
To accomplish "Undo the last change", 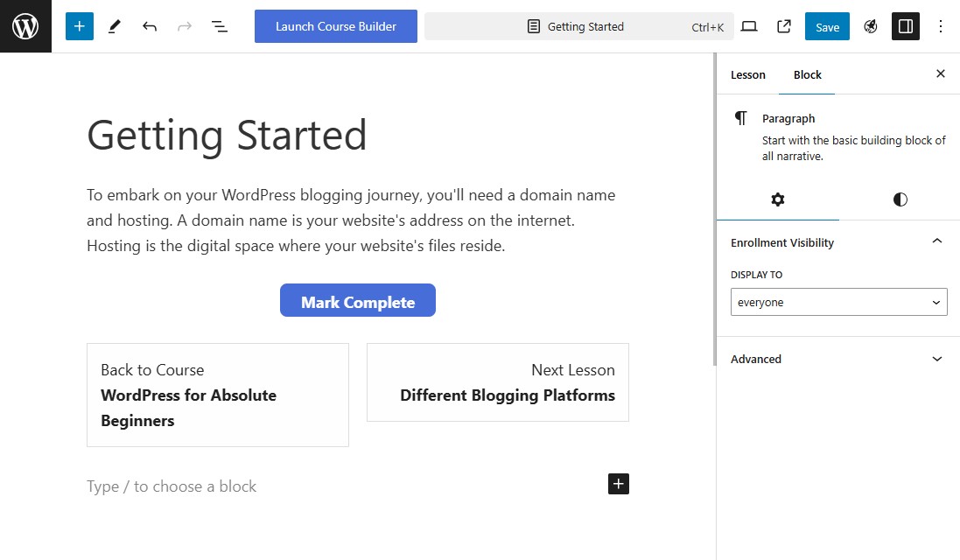I will click(150, 26).
